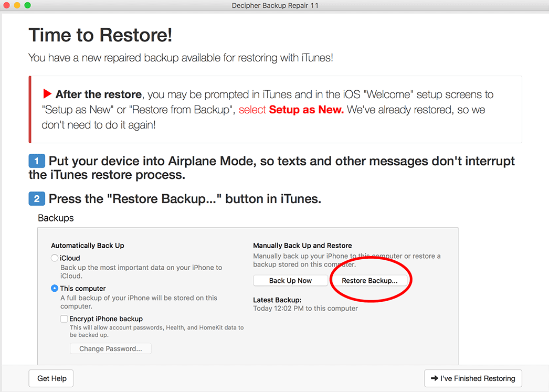Click the "Time to Restore!" heading

tap(100, 35)
